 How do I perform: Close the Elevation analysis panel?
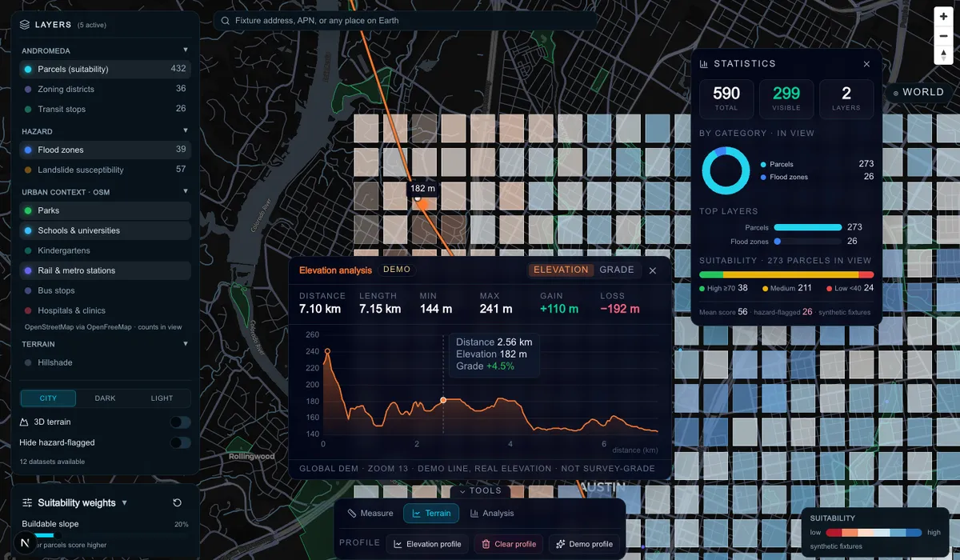(x=653, y=270)
